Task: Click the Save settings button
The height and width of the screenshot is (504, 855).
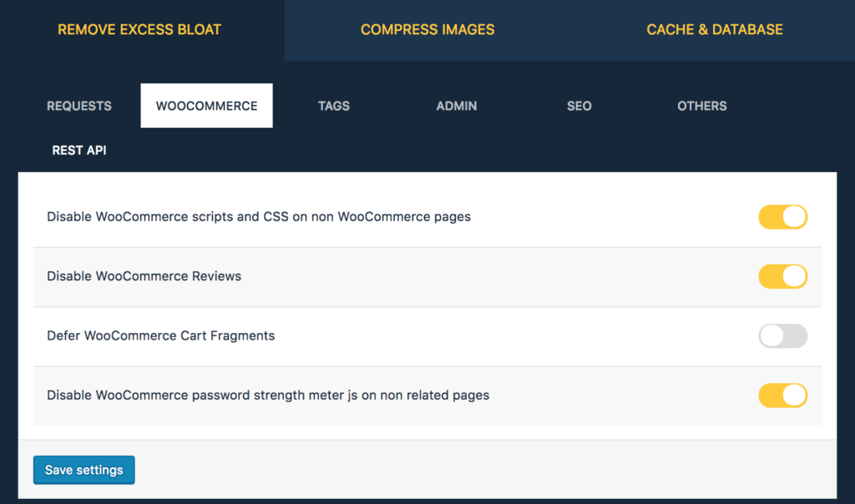Action: click(83, 470)
